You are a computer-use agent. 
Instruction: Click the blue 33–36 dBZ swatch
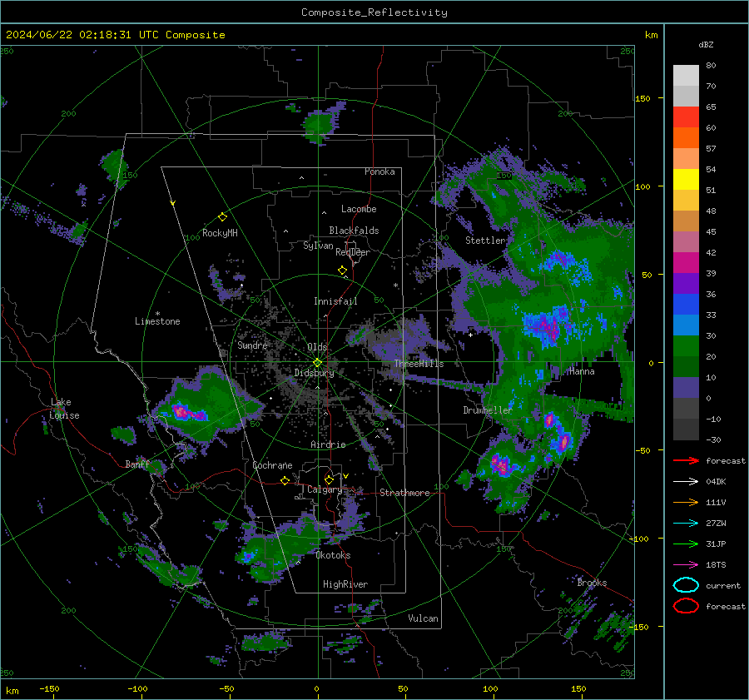[x=686, y=305]
